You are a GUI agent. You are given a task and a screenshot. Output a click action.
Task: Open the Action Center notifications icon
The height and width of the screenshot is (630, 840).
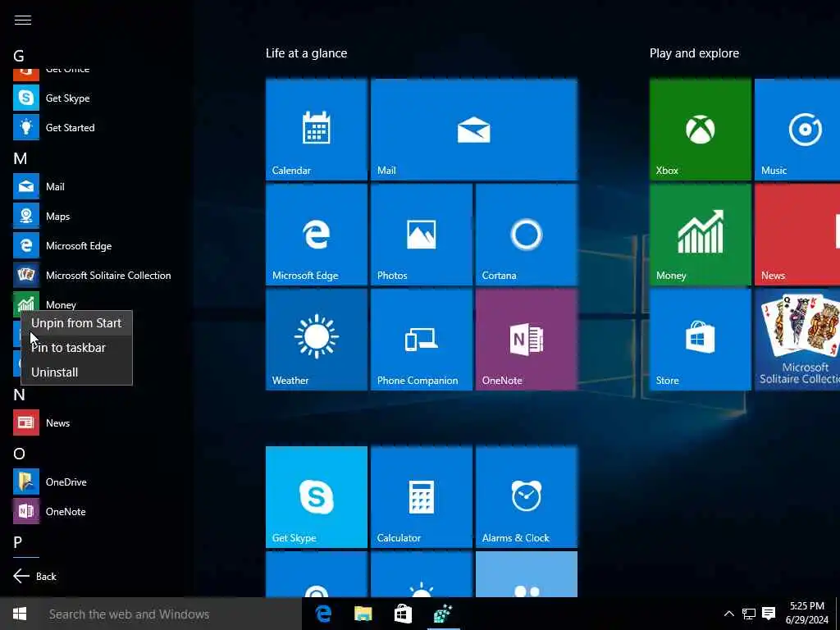pyautogui.click(x=769, y=614)
